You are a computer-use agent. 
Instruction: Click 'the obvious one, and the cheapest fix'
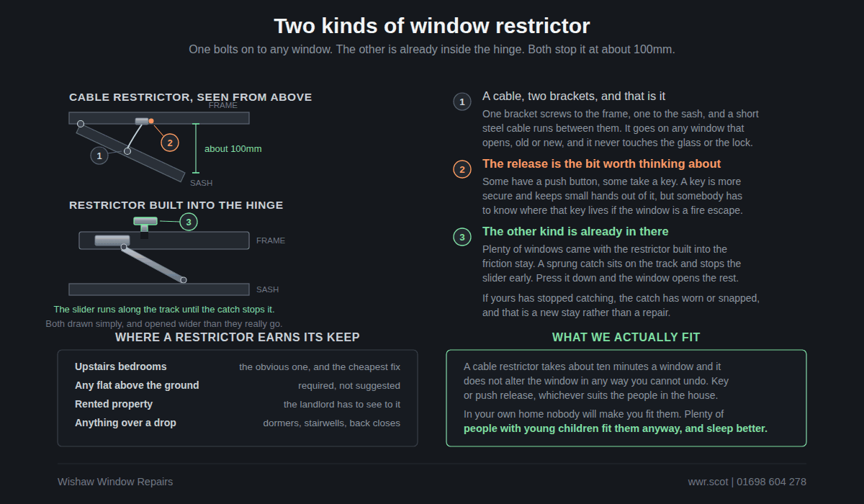click(320, 367)
